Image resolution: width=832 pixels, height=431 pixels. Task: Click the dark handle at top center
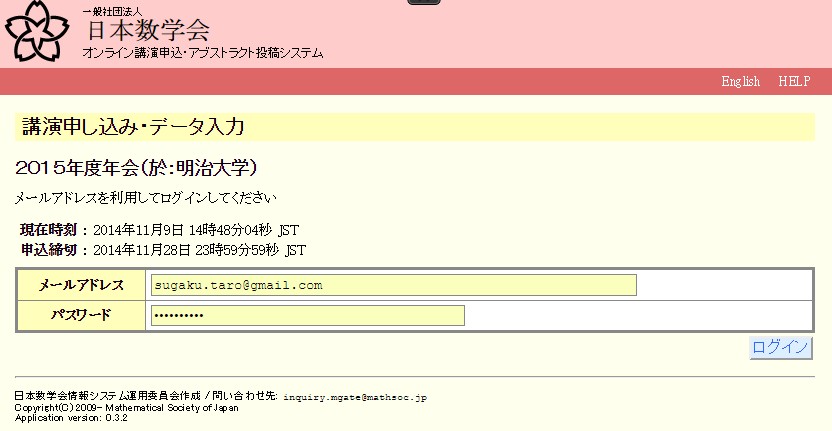coord(424,2)
